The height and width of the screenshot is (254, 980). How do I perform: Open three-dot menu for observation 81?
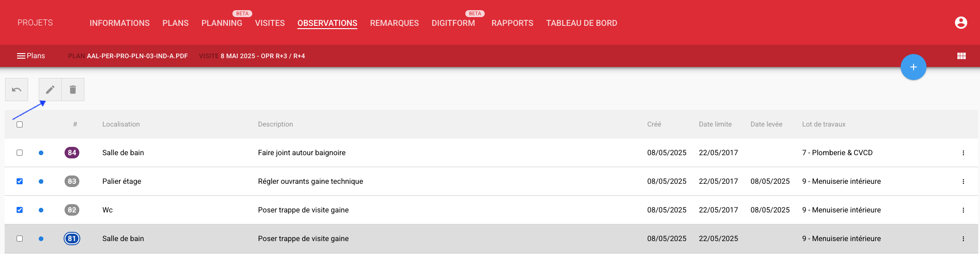pyautogui.click(x=963, y=239)
